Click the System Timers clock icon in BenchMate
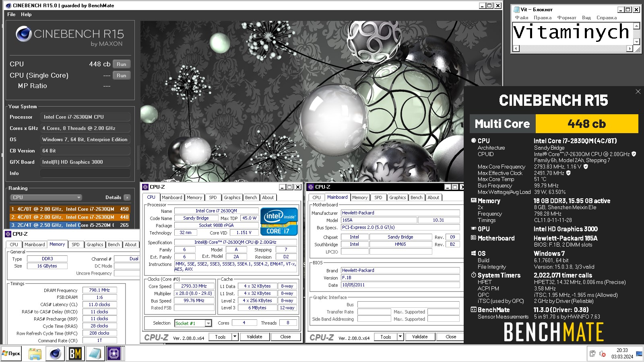The height and width of the screenshot is (362, 644). tap(474, 275)
